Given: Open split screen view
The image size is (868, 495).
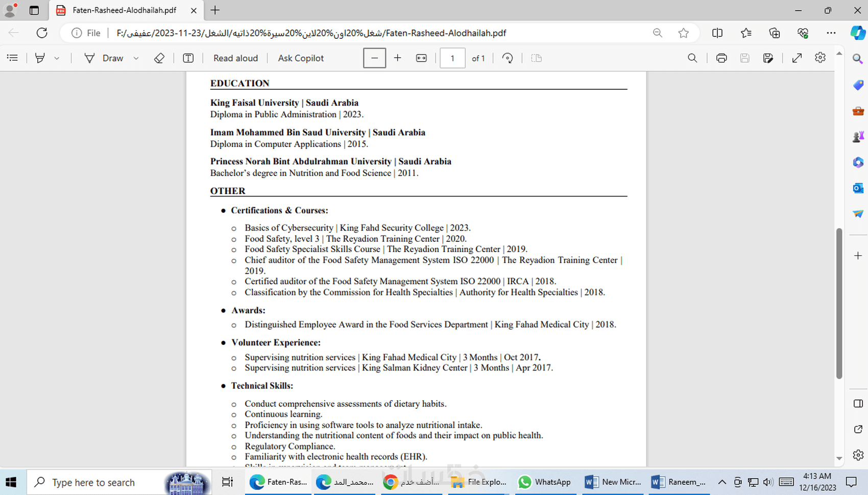Looking at the screenshot, I should 717,33.
